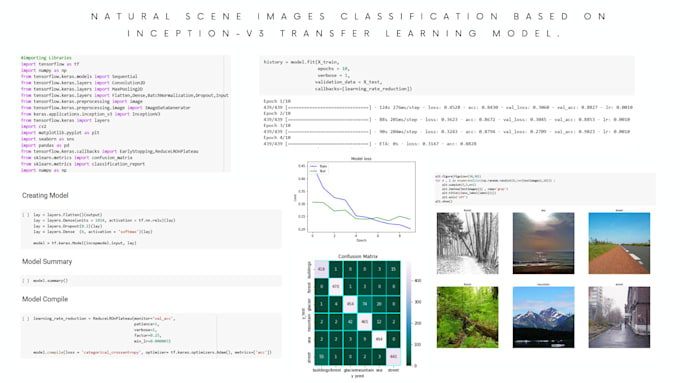This screenshot has width=680, height=383.
Task: Click the glacier-glacier diagonal matrix cell
Action: point(350,304)
